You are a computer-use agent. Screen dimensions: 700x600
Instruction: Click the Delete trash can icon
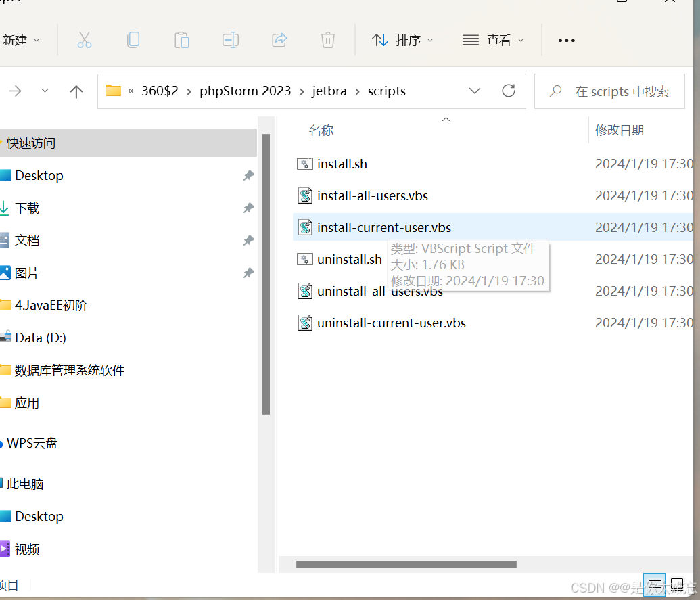point(327,40)
